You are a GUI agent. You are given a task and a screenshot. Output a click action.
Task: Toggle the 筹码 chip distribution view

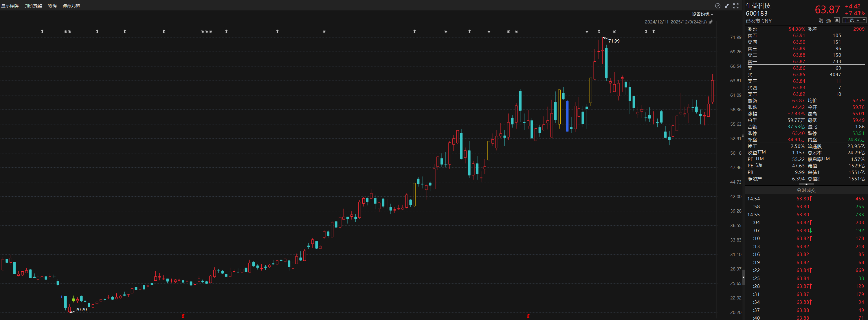pos(52,6)
